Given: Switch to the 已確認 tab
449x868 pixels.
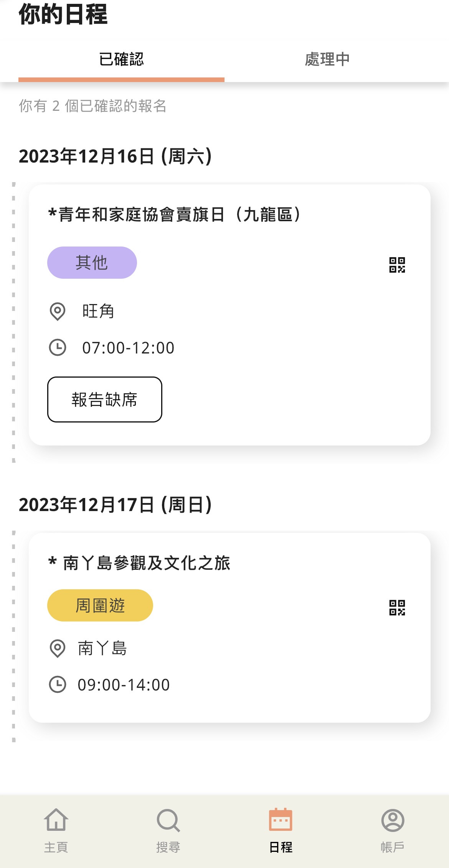Looking at the screenshot, I should pyautogui.click(x=121, y=59).
